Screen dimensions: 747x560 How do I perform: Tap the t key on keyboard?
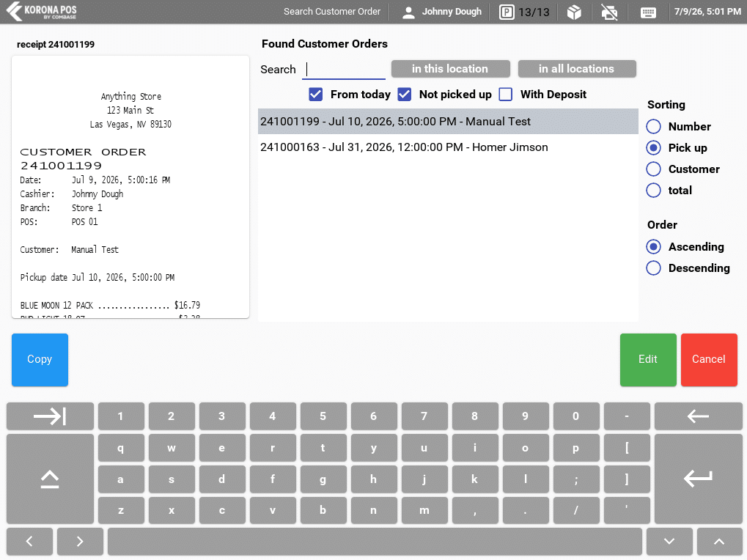(323, 448)
